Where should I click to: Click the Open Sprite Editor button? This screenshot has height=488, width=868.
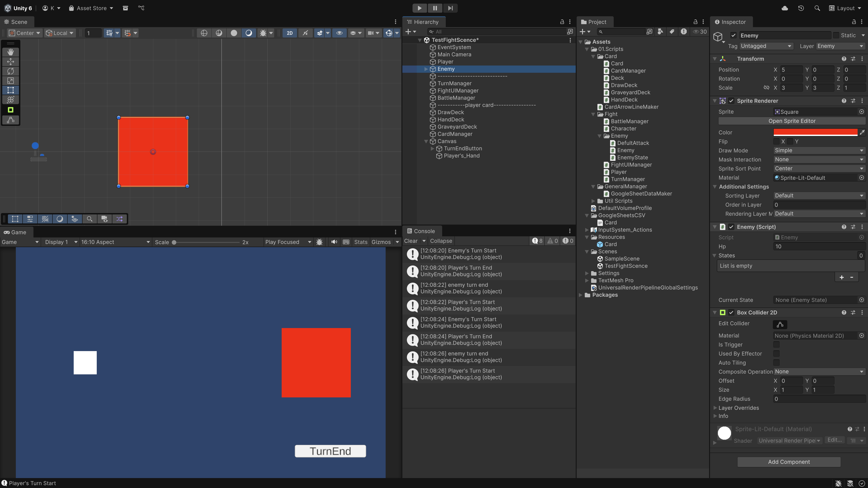coord(792,121)
